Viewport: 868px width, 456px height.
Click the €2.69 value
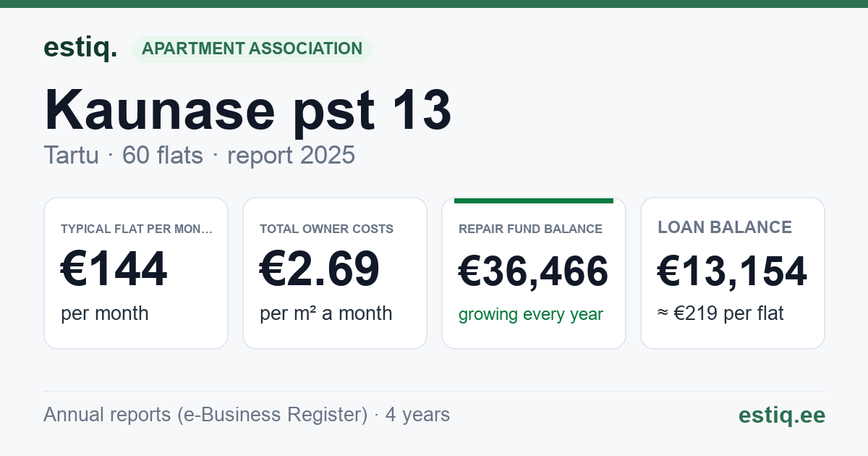coord(319,269)
